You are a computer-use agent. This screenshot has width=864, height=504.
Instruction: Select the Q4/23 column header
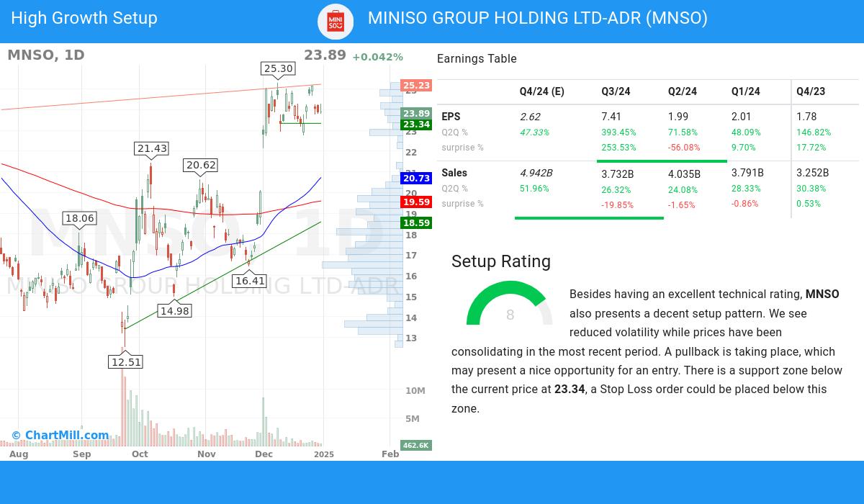pos(811,91)
